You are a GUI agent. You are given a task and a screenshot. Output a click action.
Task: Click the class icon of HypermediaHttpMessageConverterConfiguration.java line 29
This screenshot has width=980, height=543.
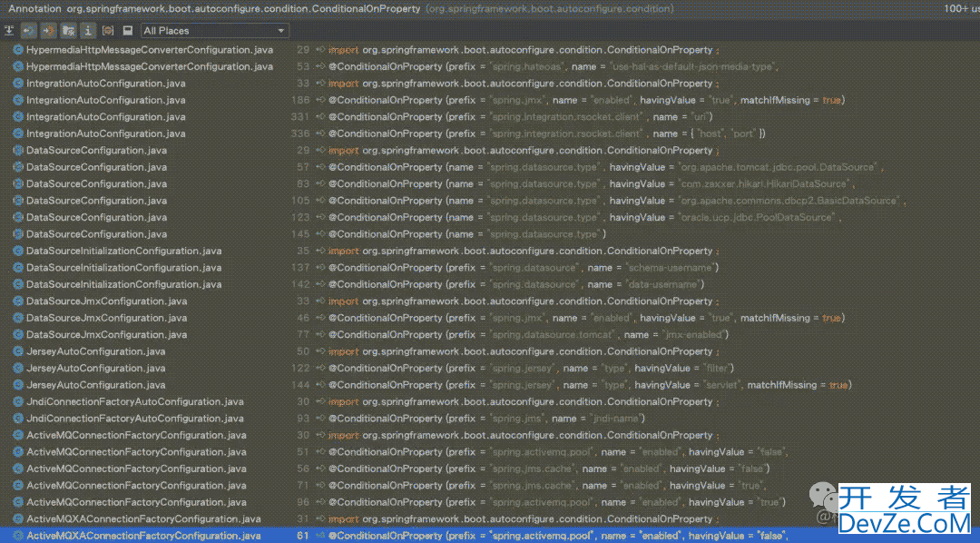tap(18, 49)
